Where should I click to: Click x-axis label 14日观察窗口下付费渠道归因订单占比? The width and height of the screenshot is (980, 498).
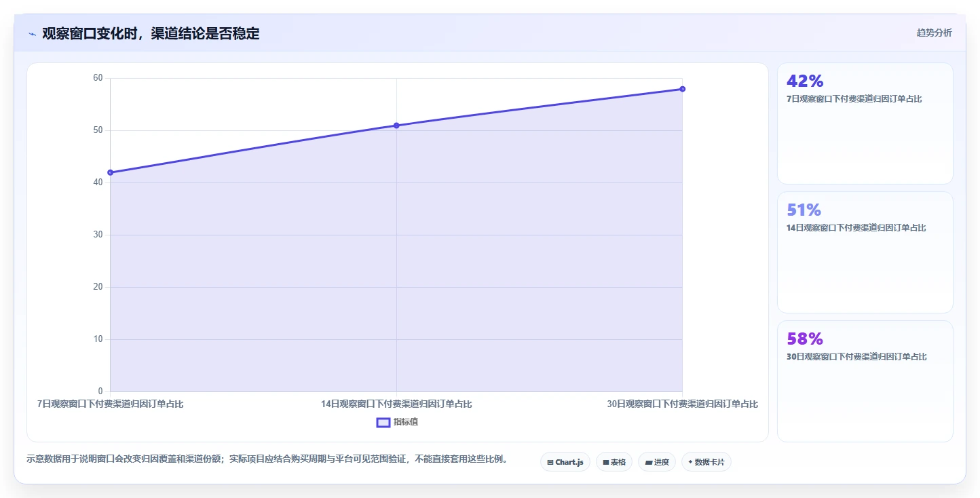coord(396,404)
